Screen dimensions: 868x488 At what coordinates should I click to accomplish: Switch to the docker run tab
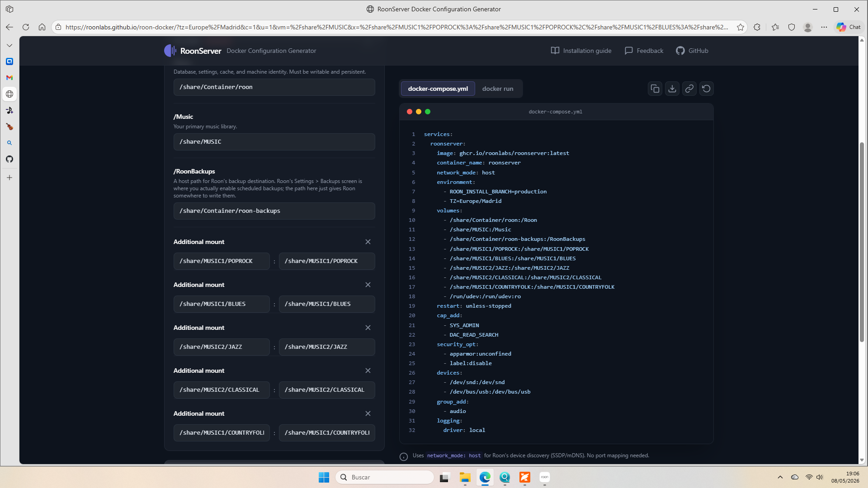pos(498,89)
